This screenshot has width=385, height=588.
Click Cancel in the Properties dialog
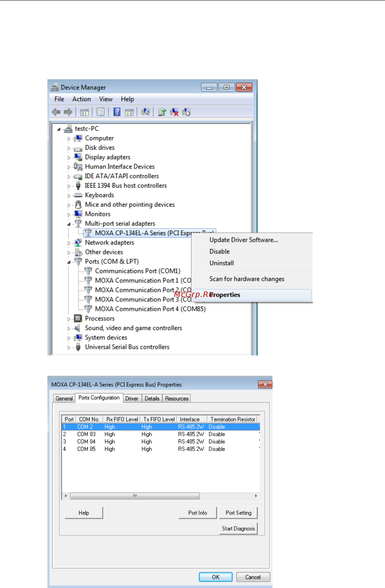coord(253,577)
